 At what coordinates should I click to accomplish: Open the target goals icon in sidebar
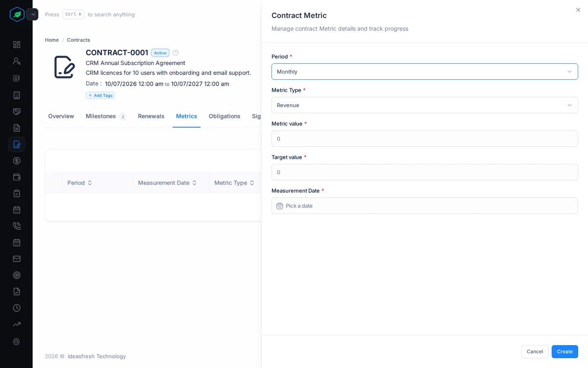point(17,275)
